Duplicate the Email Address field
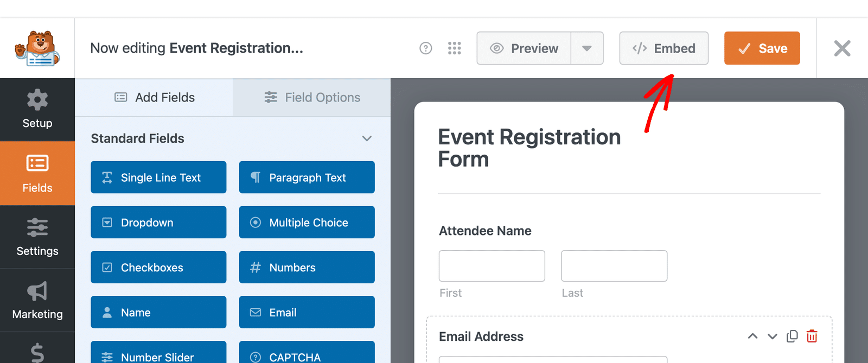 [792, 336]
